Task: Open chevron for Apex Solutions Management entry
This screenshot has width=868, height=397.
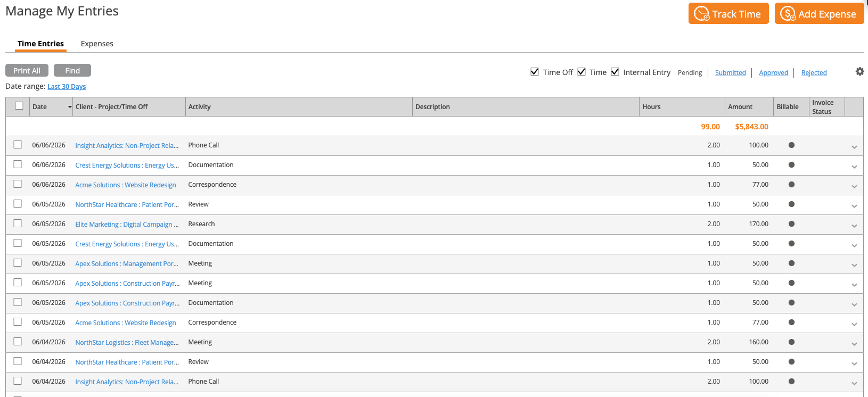Action: coord(854,266)
